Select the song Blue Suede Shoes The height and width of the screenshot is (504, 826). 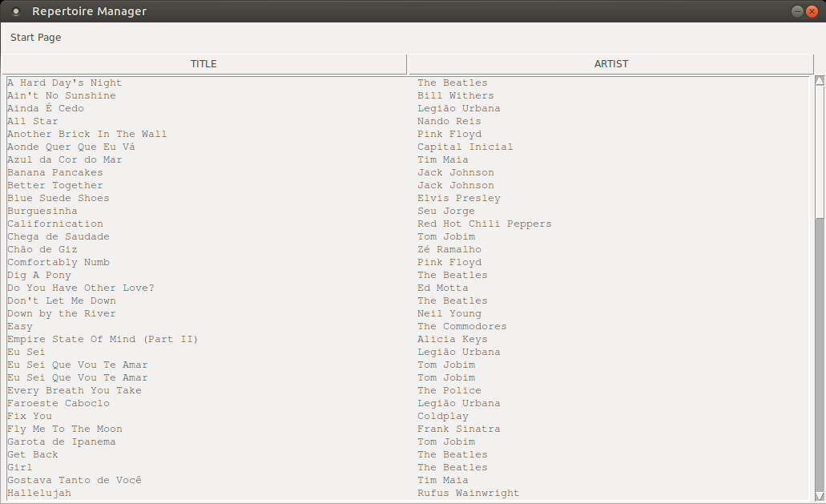pyautogui.click(x=58, y=198)
